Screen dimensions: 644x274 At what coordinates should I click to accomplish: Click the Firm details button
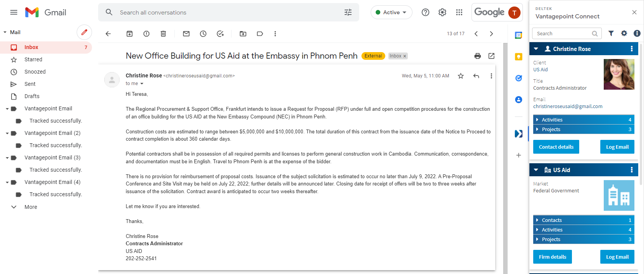[552, 257]
